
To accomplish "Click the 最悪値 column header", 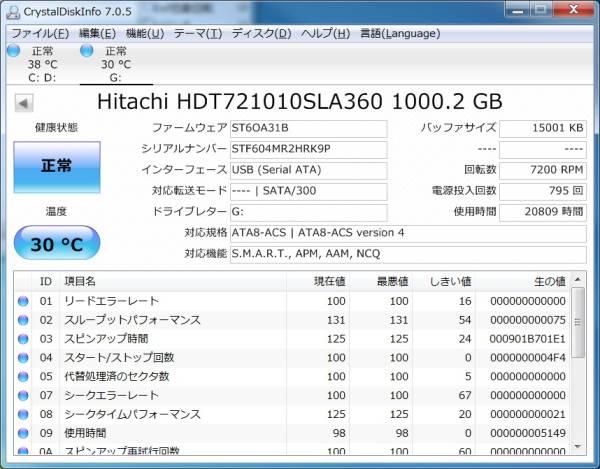I will pos(381,282).
